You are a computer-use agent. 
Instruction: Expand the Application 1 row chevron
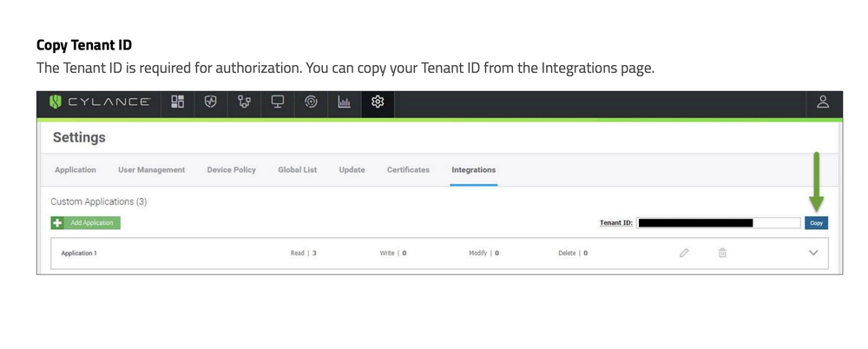click(x=813, y=253)
